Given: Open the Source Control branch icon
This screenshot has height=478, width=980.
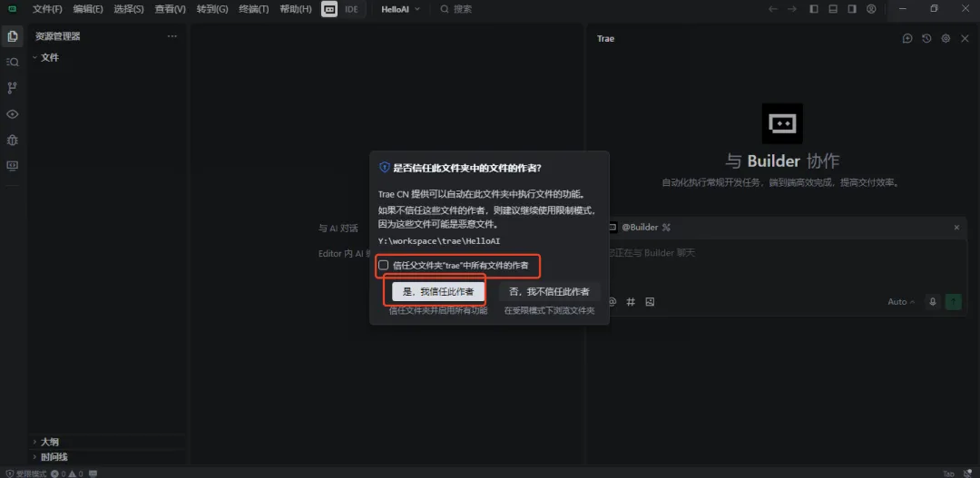Looking at the screenshot, I should tap(13, 88).
